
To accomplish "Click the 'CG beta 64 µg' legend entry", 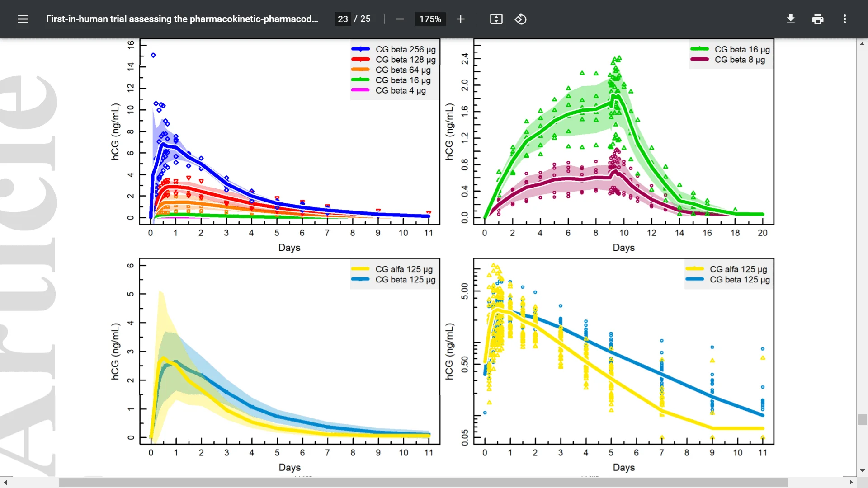I will tap(391, 70).
